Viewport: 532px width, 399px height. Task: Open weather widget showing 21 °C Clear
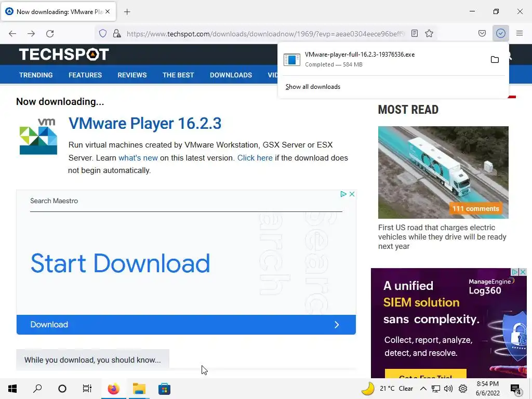pos(387,389)
